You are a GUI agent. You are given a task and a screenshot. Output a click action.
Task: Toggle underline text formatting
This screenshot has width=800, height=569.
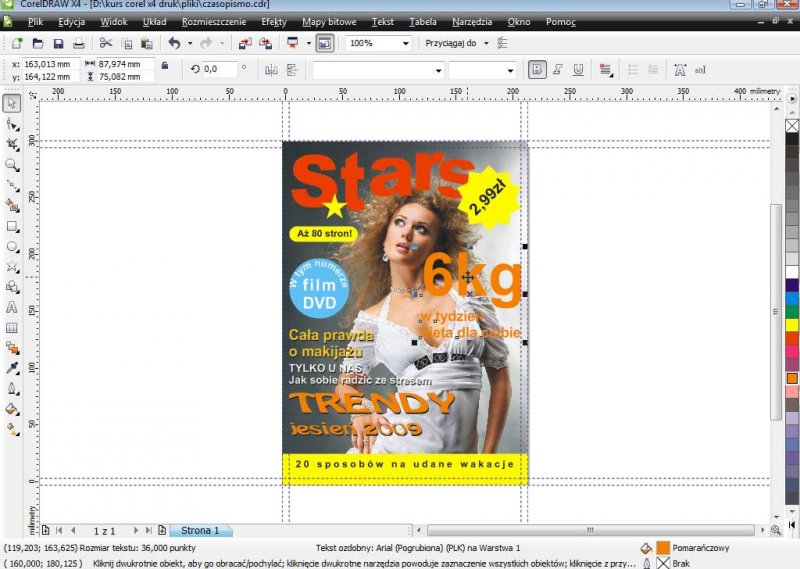[577, 70]
